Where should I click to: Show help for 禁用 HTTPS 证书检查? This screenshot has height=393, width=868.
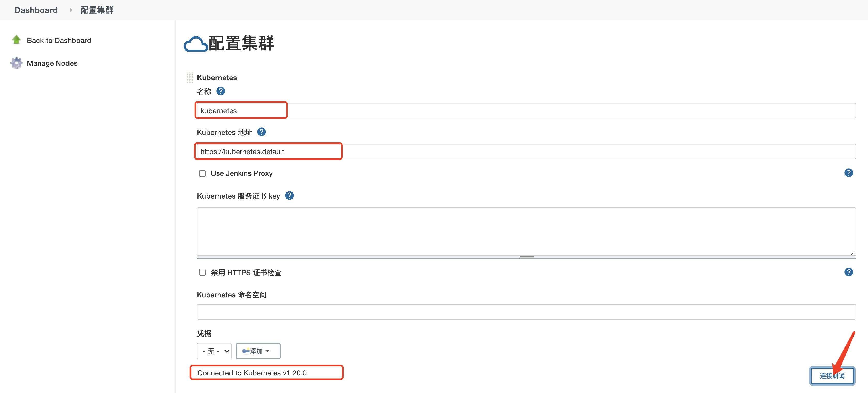pyautogui.click(x=848, y=272)
